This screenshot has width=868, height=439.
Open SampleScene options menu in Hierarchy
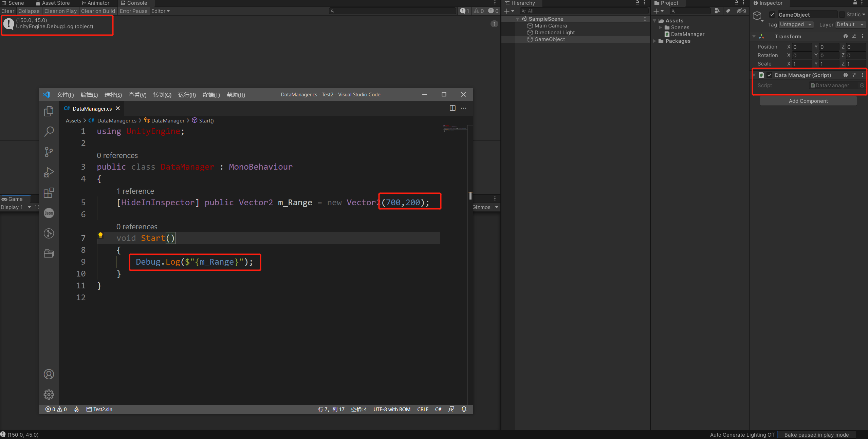(645, 19)
